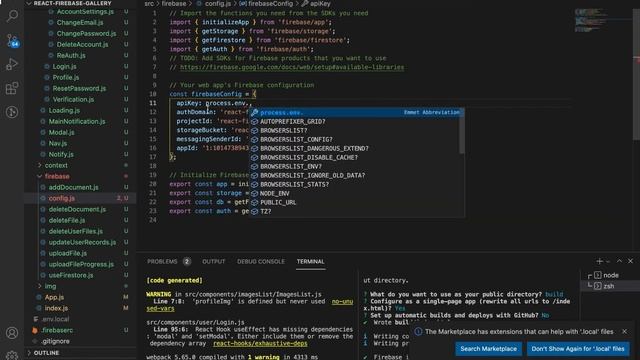The width and height of the screenshot is (640, 360).
Task: Open the .env.local file
Action: click(x=55, y=319)
